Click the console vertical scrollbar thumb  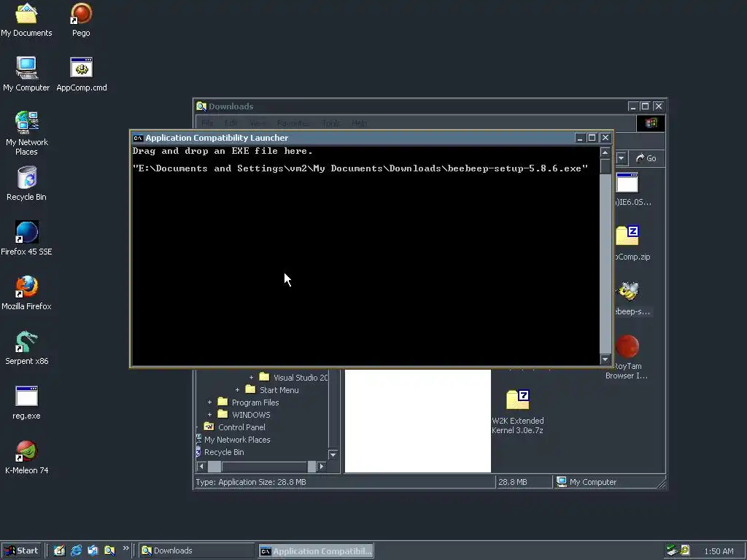[605, 166]
